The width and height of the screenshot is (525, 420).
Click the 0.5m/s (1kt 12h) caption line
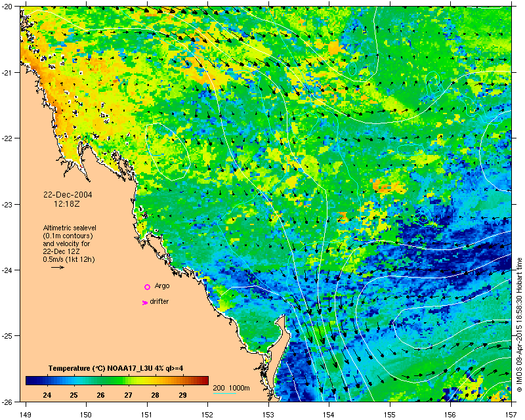tap(69, 259)
